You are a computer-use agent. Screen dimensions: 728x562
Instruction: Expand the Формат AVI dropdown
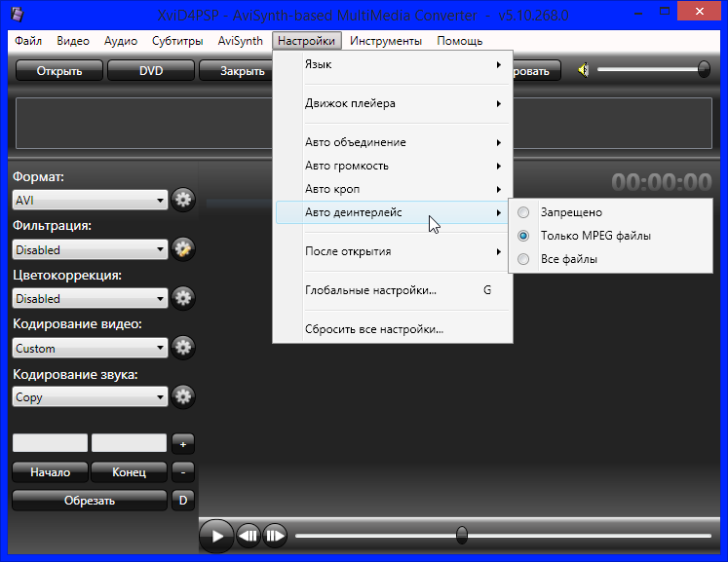[x=91, y=201]
